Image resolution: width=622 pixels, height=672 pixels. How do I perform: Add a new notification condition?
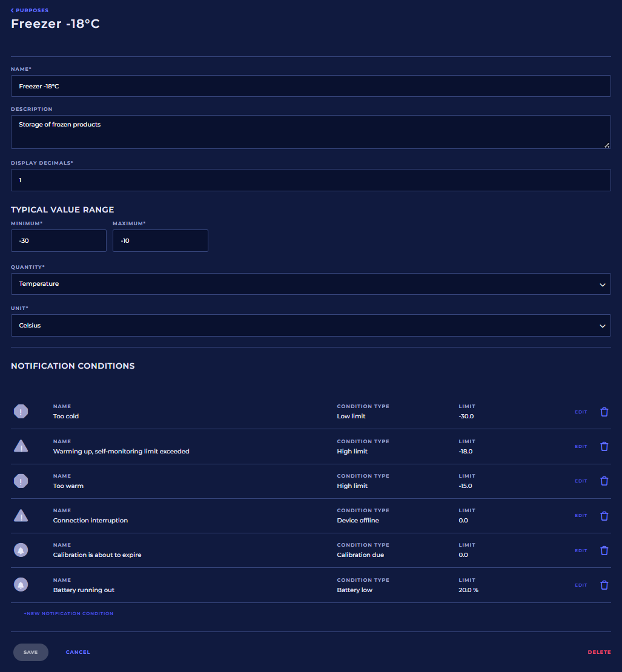click(x=68, y=613)
